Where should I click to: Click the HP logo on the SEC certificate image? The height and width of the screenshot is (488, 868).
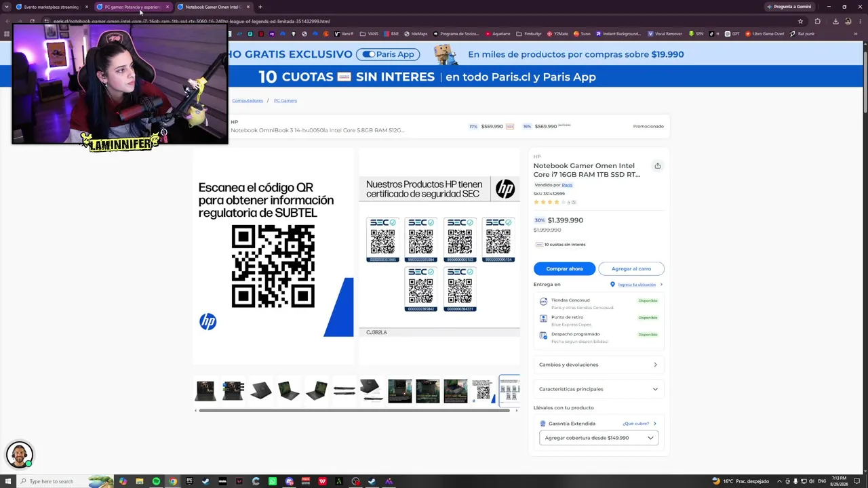pos(505,189)
